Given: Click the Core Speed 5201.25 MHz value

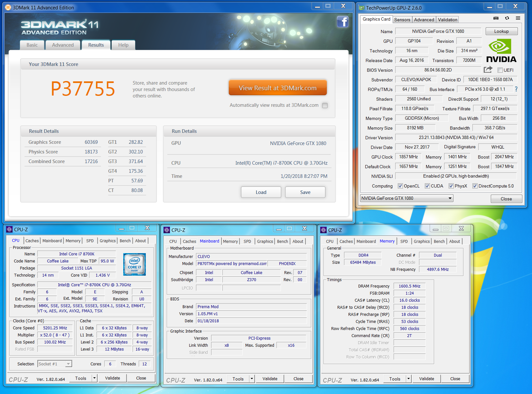Looking at the screenshot, I should pyautogui.click(x=55, y=328).
